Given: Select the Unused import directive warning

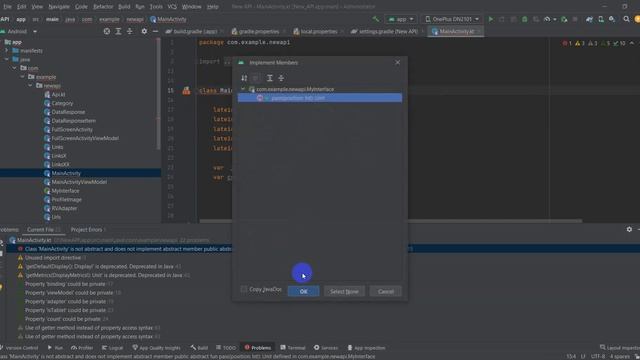Looking at the screenshot, I should coord(53,258).
